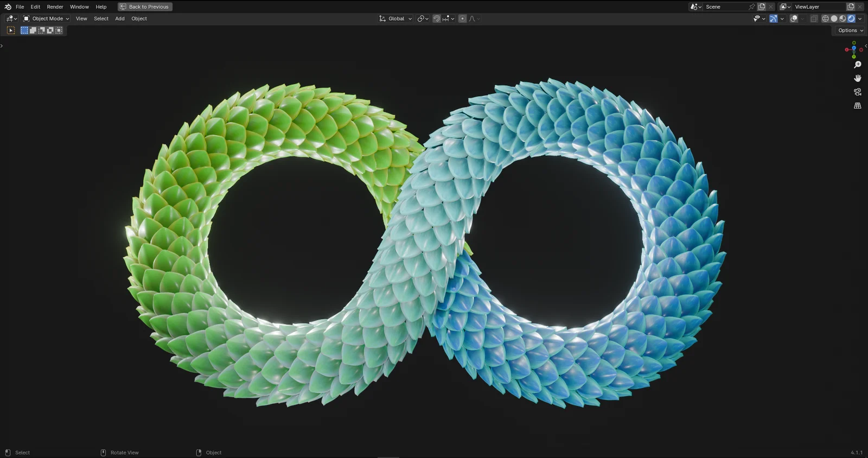Click the Object mouse icon in status bar
The width and height of the screenshot is (868, 458).
coord(199,453)
